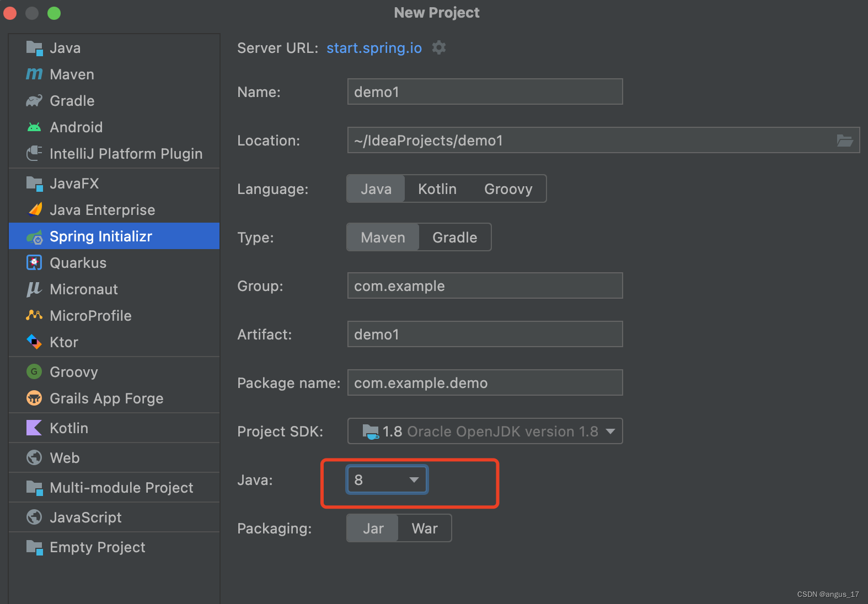This screenshot has height=604, width=868.
Task: Select Ktor in sidebar list
Action: (x=114, y=342)
